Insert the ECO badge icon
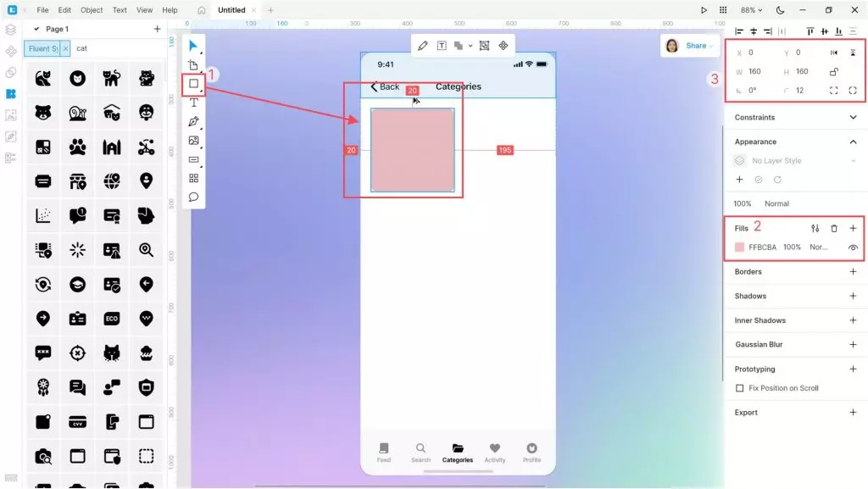This screenshot has height=489, width=868. coord(112,319)
